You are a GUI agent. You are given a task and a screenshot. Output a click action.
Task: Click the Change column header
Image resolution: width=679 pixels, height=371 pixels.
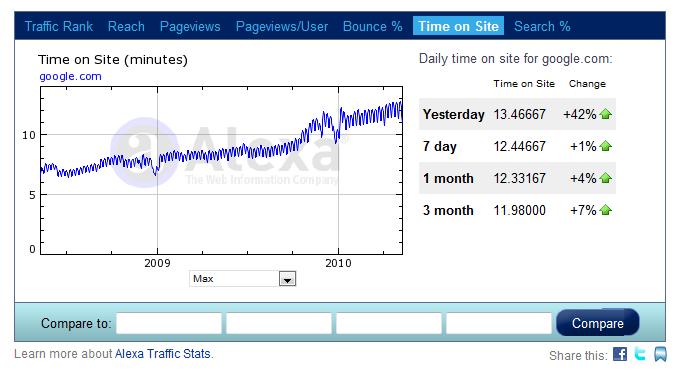[587, 84]
